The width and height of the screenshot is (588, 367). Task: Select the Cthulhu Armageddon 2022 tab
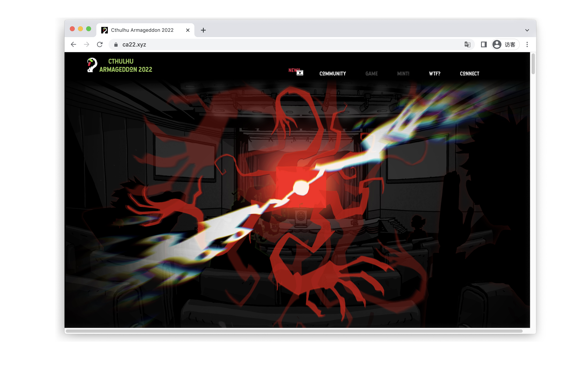[142, 30]
